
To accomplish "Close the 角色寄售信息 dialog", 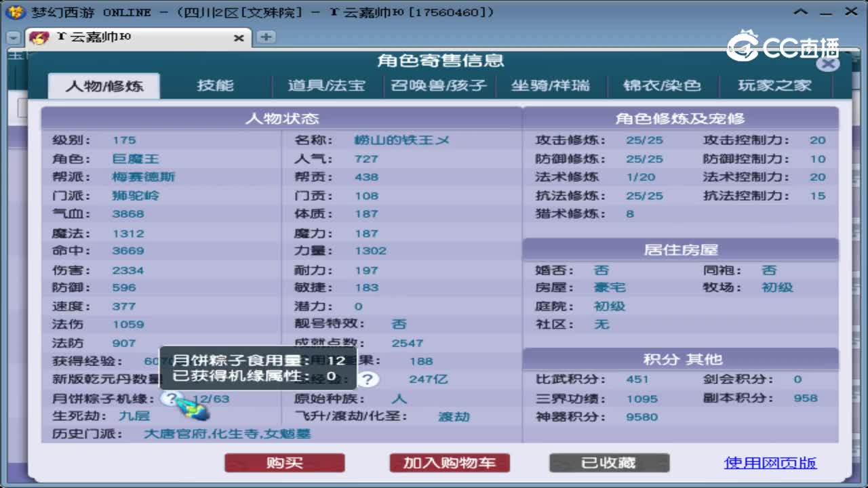I will pyautogui.click(x=827, y=64).
